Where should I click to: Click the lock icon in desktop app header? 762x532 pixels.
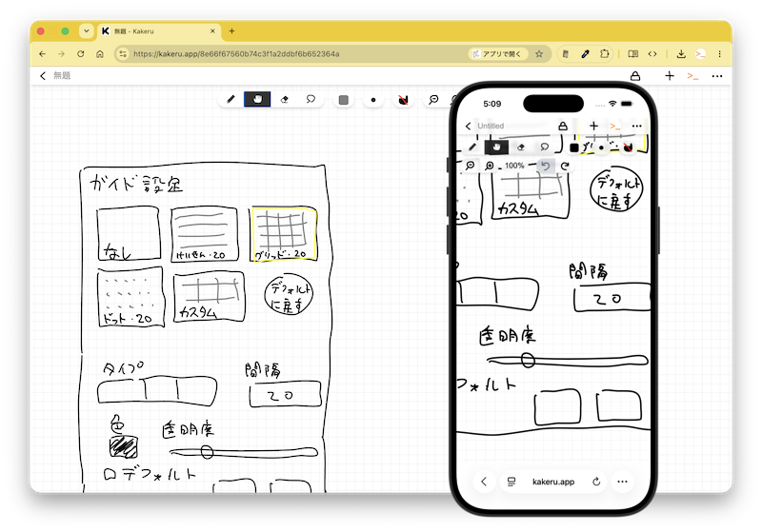tap(635, 76)
